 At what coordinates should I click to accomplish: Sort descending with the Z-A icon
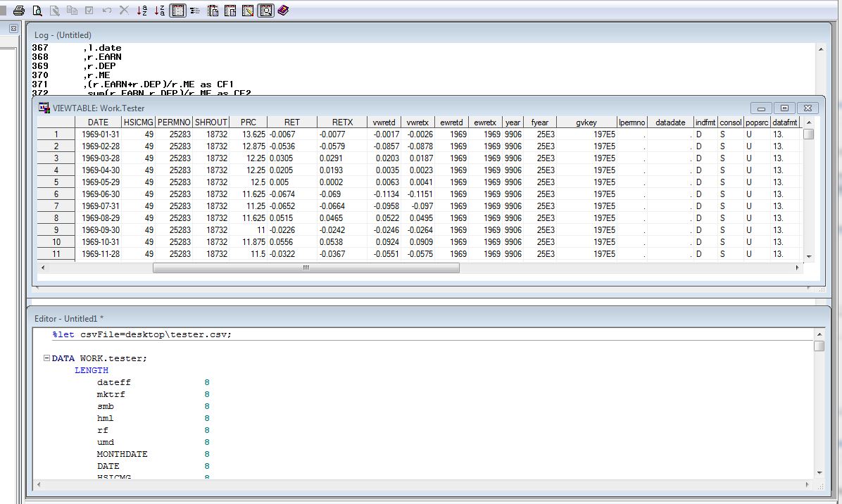pyautogui.click(x=160, y=10)
